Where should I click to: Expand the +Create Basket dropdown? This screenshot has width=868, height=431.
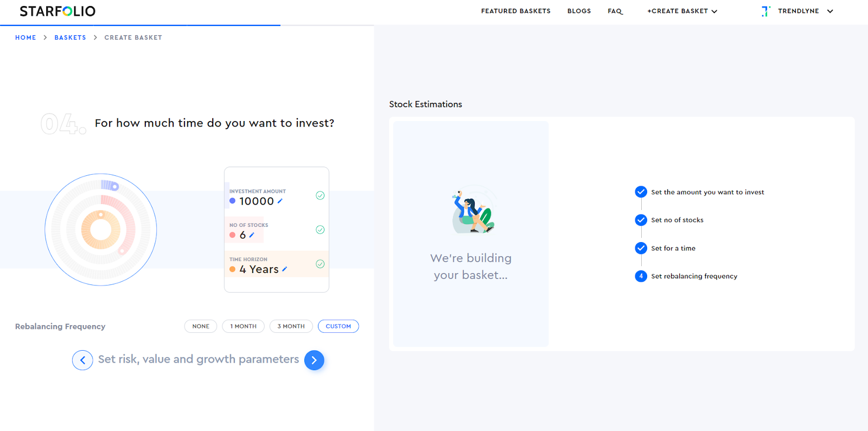click(x=682, y=11)
